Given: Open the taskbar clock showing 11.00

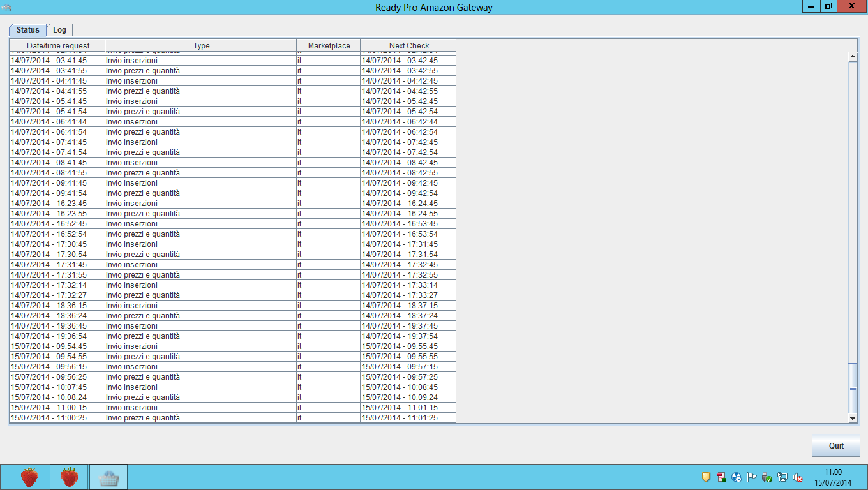Looking at the screenshot, I should pos(833,477).
